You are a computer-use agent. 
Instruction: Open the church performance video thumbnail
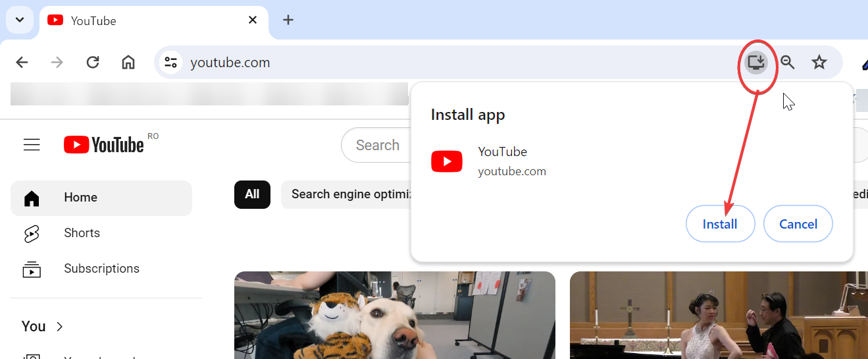[719, 315]
